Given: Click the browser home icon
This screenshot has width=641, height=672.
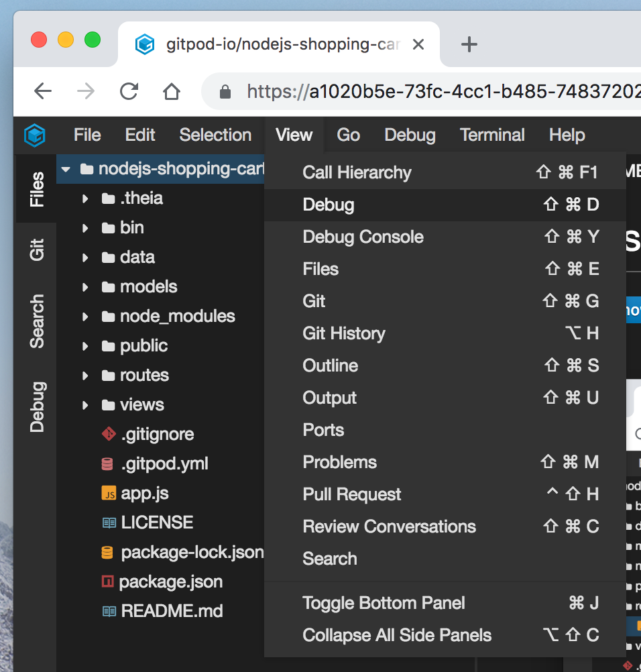Looking at the screenshot, I should [x=172, y=91].
